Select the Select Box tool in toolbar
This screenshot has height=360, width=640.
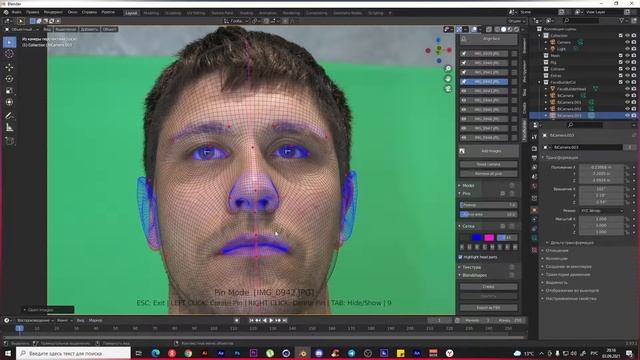click(9, 42)
